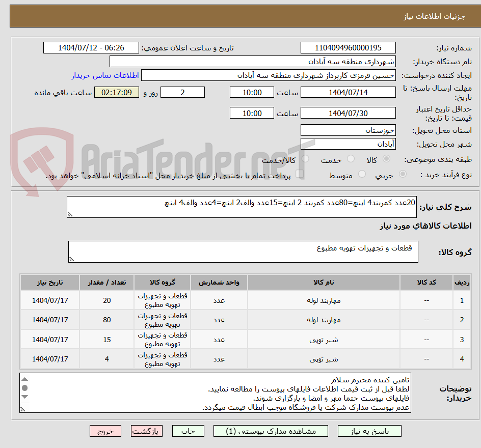The height and width of the screenshot is (448, 481).
Task: Select the کالا radio button
Action: (386, 158)
